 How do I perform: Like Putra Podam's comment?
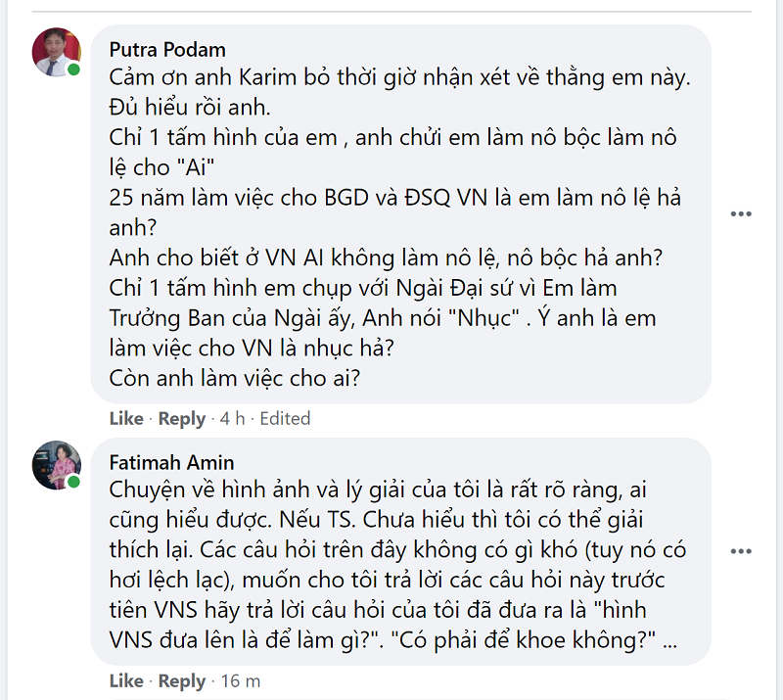coord(126,419)
